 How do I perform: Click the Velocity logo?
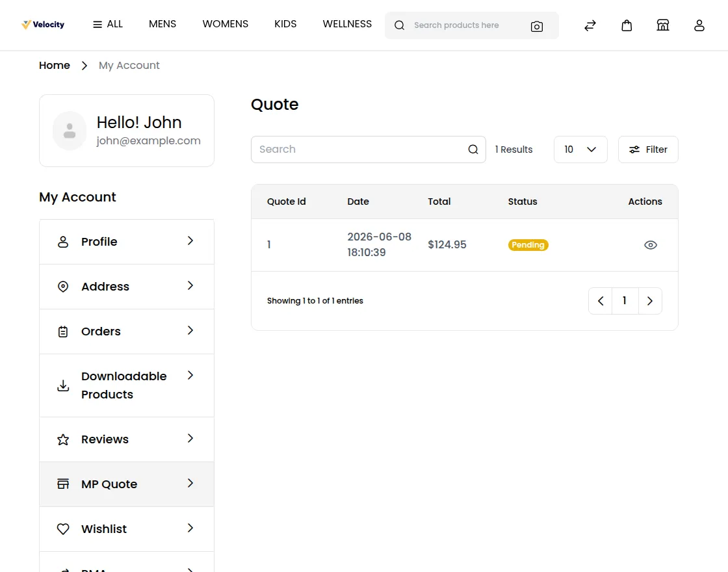[x=43, y=25]
